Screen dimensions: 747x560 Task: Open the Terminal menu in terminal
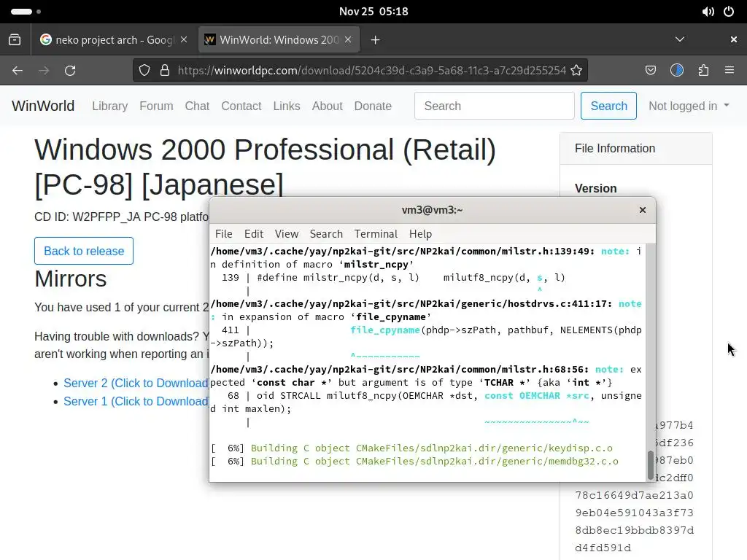376,234
